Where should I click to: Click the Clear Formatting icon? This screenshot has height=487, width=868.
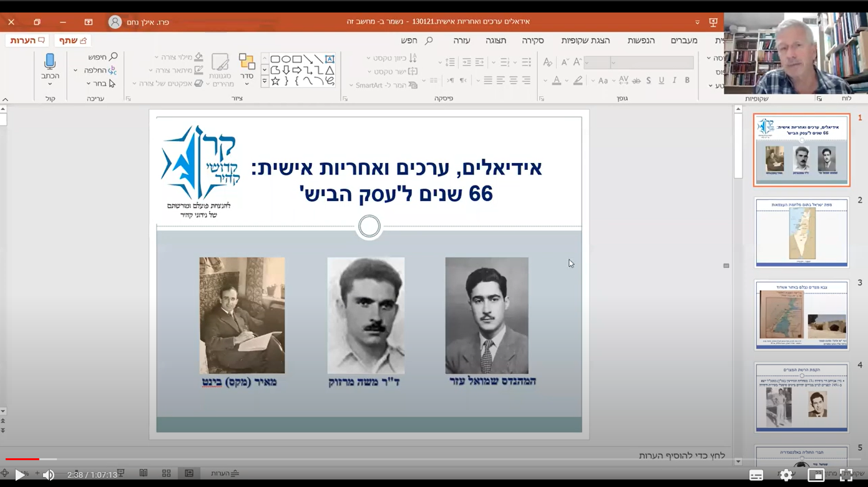(x=547, y=62)
